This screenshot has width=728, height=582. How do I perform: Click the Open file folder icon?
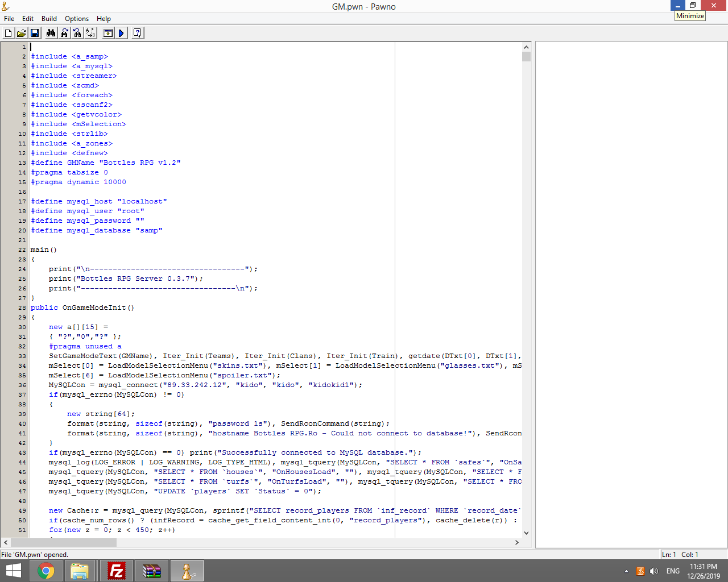tap(21, 33)
